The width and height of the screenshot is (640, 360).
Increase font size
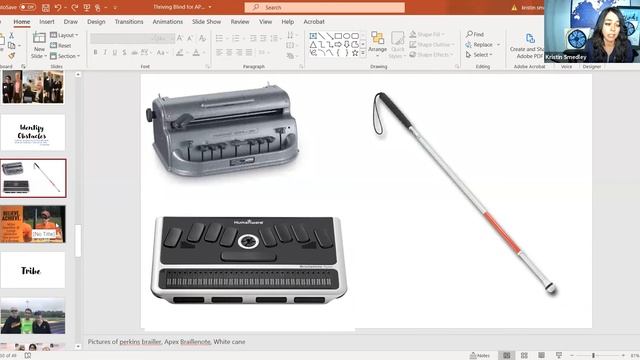[180, 38]
